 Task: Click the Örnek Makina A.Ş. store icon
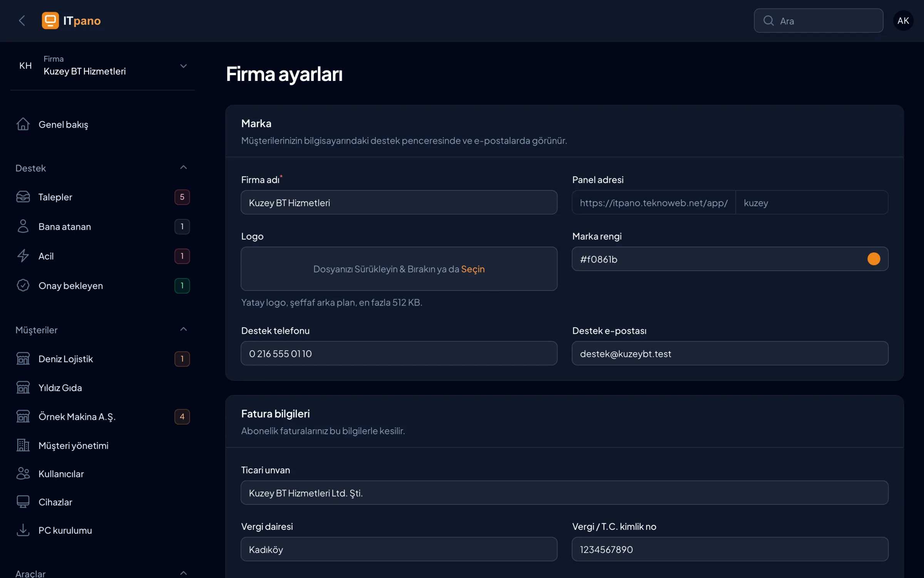point(23,417)
